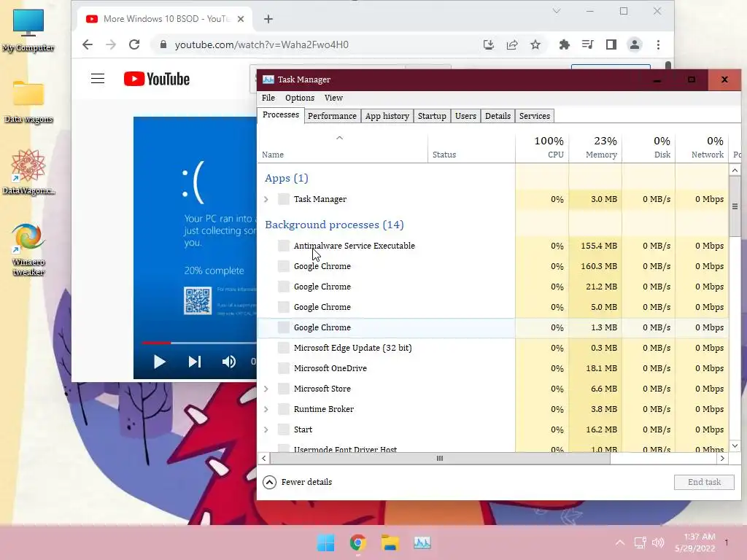Show hidden system tray icons
The image size is (747, 560).
pos(620,542)
